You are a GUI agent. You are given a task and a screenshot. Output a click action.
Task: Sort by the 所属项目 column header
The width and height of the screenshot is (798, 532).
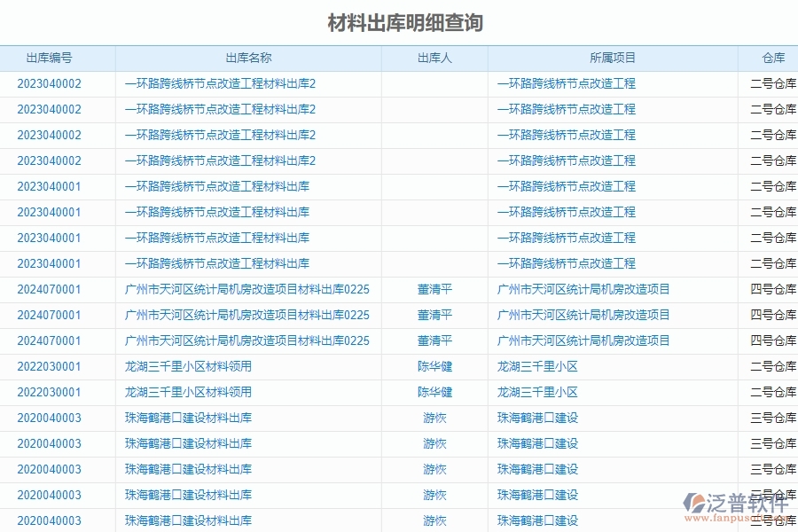point(613,58)
